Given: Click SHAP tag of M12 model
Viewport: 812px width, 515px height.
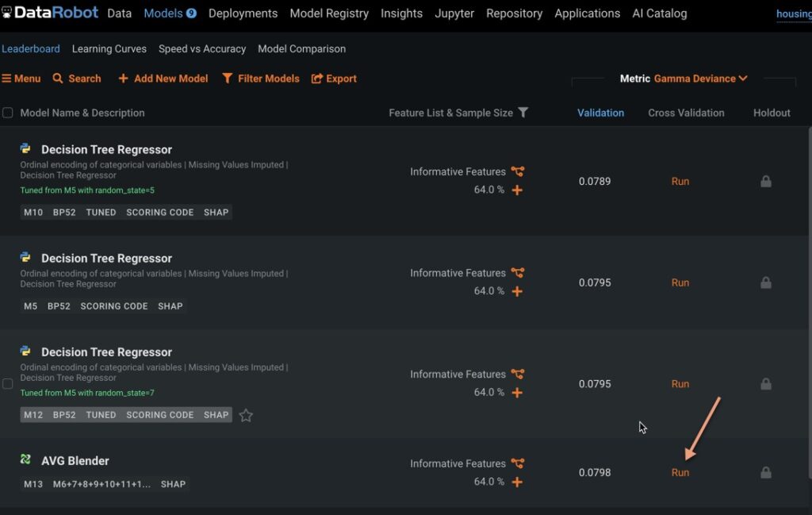Looking at the screenshot, I should pyautogui.click(x=216, y=415).
